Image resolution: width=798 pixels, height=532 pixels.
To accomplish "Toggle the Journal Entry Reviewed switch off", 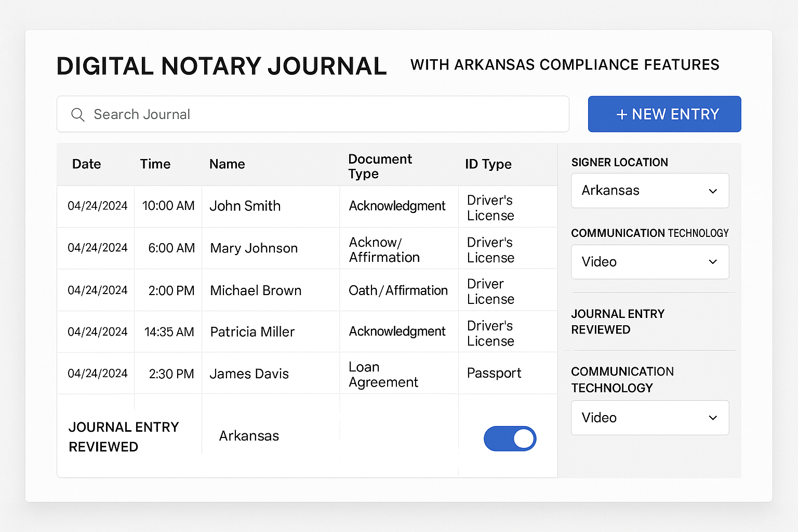I will pos(510,438).
